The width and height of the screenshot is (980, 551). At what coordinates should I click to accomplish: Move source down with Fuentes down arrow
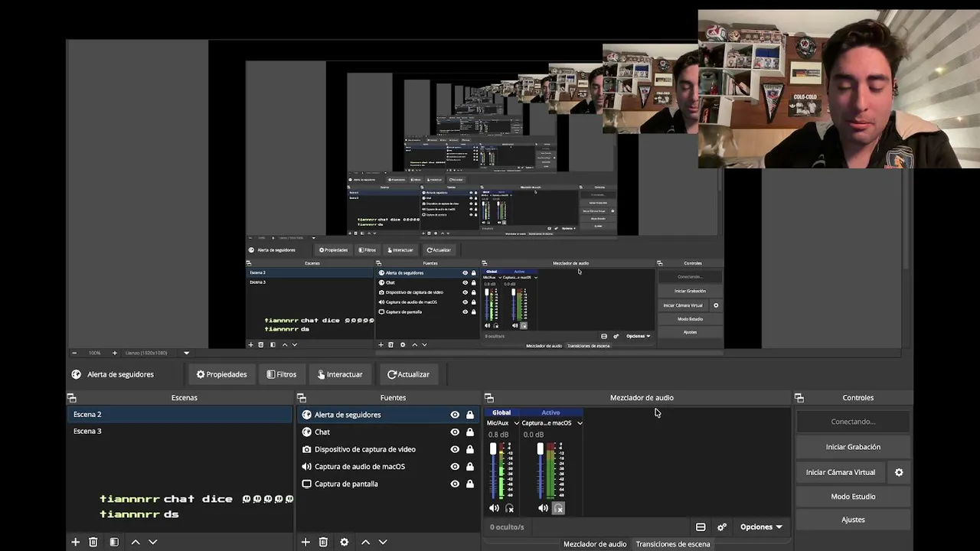coord(383,542)
